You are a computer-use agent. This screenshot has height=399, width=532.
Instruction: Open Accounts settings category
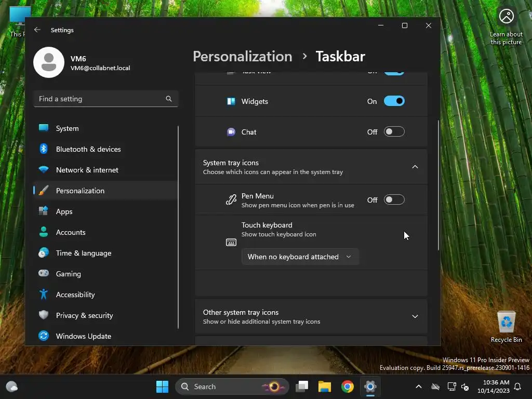pyautogui.click(x=105, y=232)
